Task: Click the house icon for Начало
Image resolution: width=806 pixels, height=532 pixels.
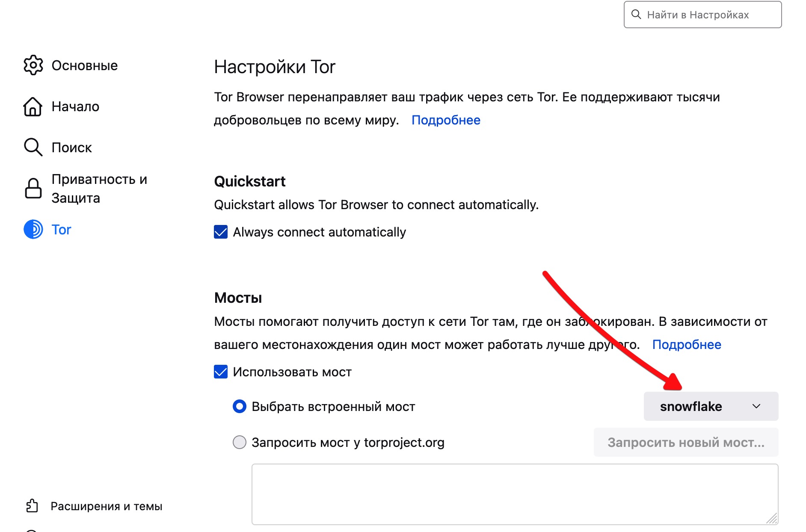Action: (x=33, y=106)
